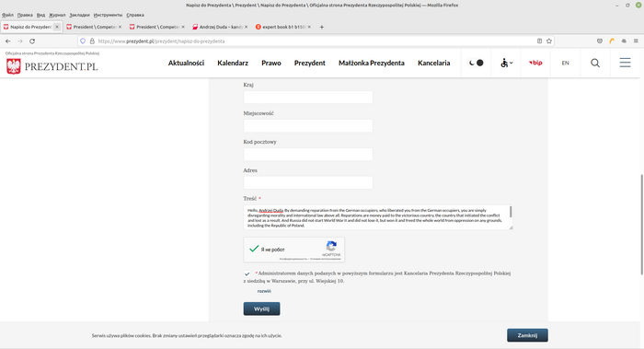Open the tracking protection shield icon
The height and width of the screenshot is (349, 644).
point(83,41)
